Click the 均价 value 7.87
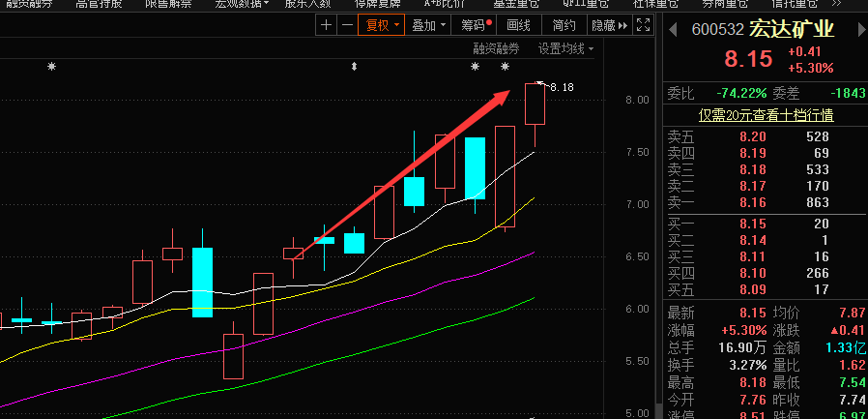 [852, 313]
